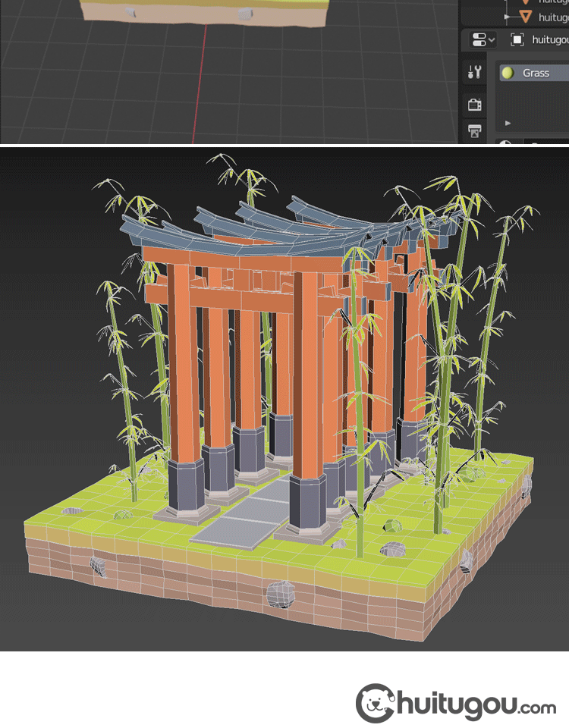Open the Output properties tab

point(475,132)
